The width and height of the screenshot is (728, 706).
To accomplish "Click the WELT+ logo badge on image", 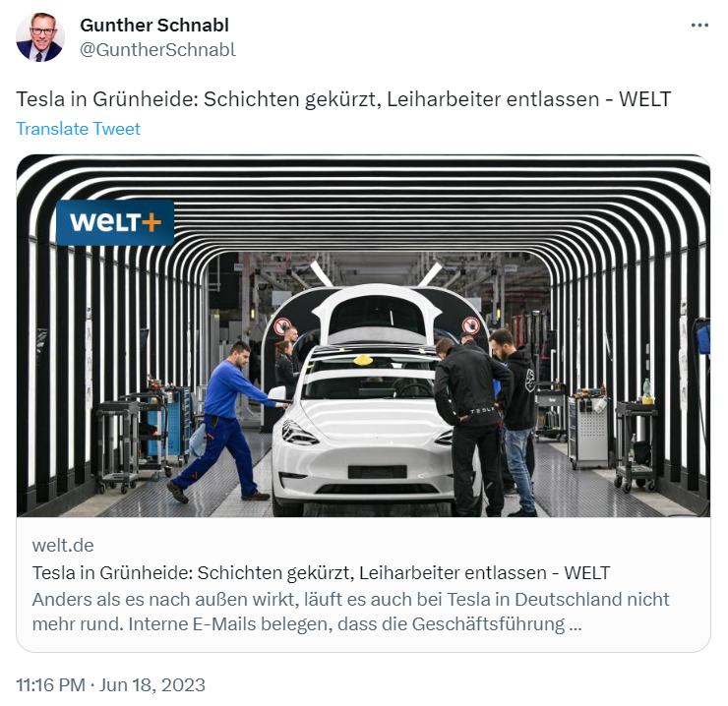I will pos(115,222).
